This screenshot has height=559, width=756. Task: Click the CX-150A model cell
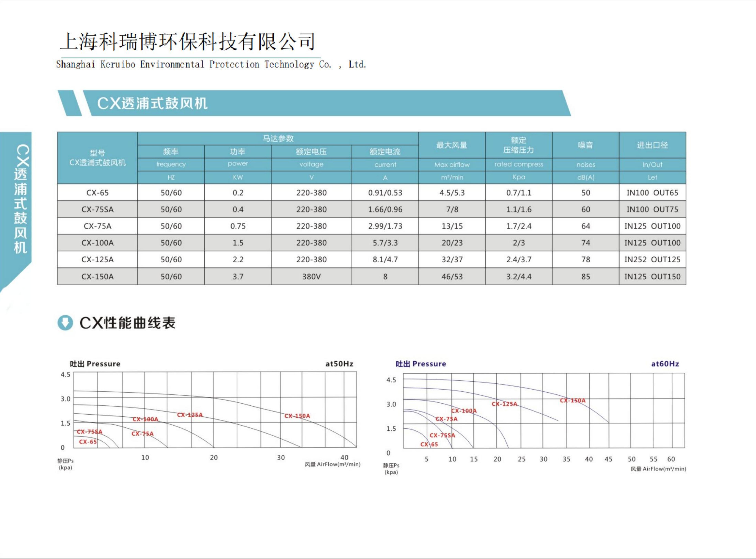(x=97, y=276)
